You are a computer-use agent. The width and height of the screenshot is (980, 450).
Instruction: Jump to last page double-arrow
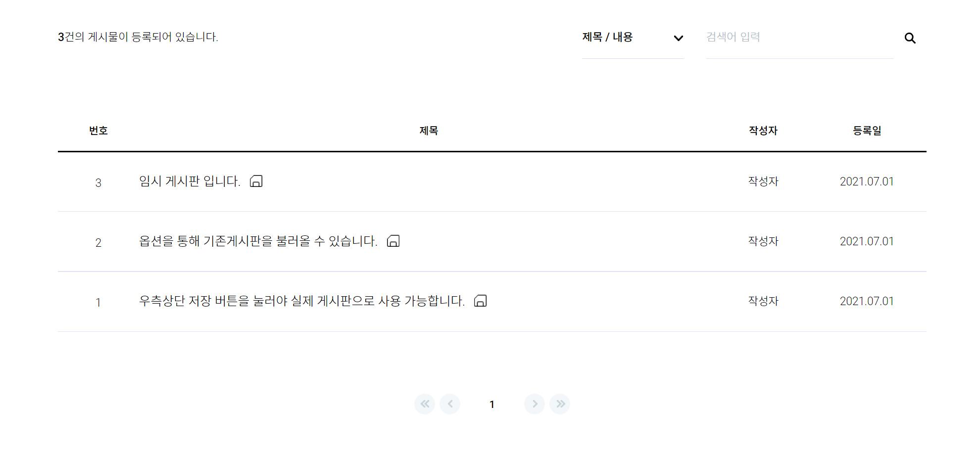coord(560,404)
